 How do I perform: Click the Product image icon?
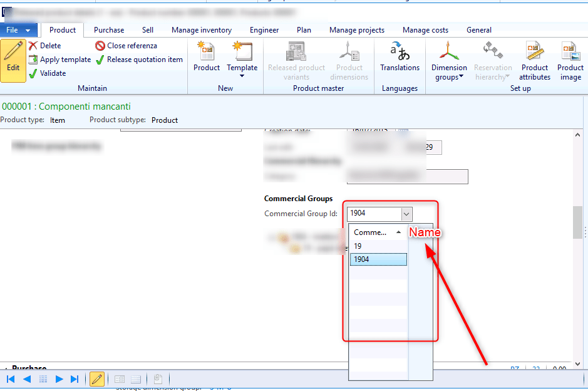point(570,61)
